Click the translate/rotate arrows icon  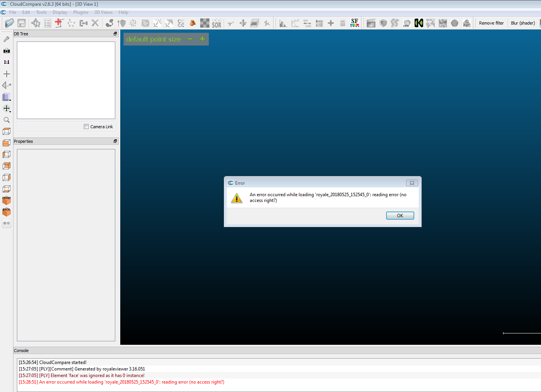click(x=243, y=23)
